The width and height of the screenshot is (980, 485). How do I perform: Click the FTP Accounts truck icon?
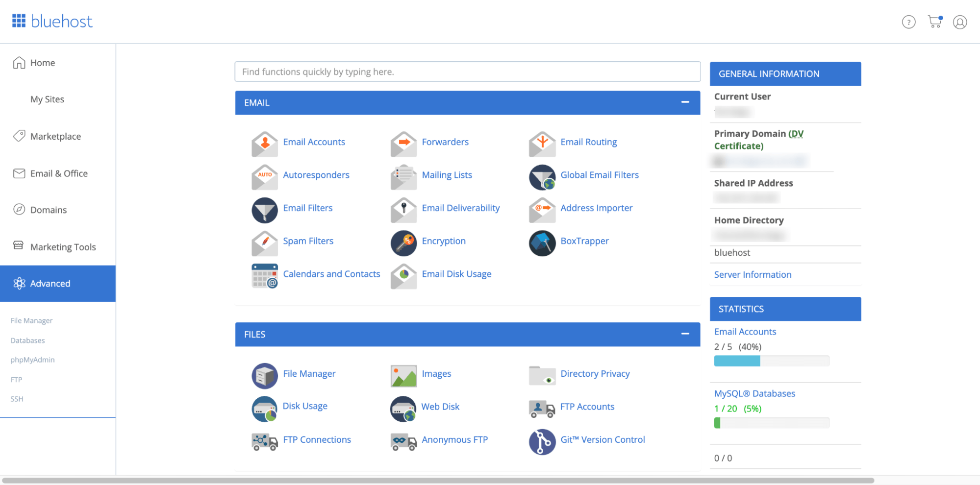pyautogui.click(x=542, y=409)
